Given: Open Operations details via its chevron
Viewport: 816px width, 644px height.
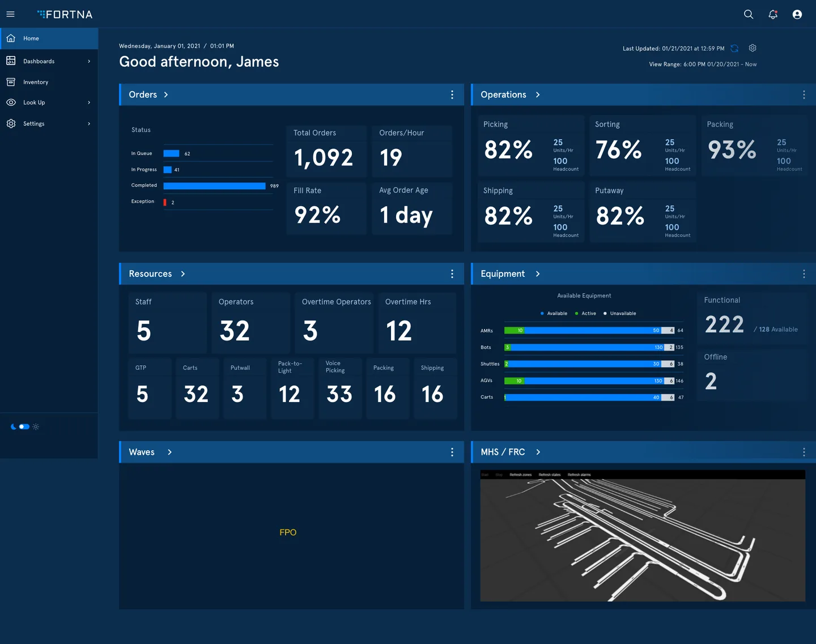Looking at the screenshot, I should (537, 95).
